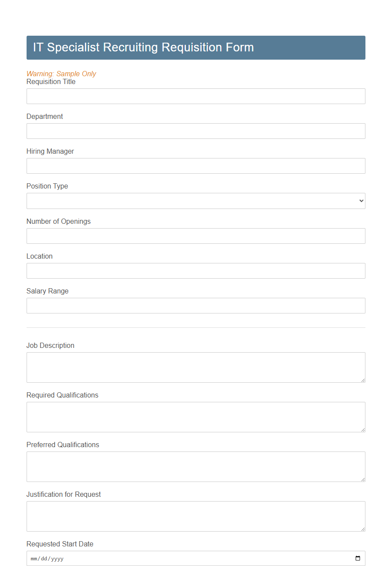Click the Warning: Sample Only notice
Screen dimensions: 392x566
61,74
